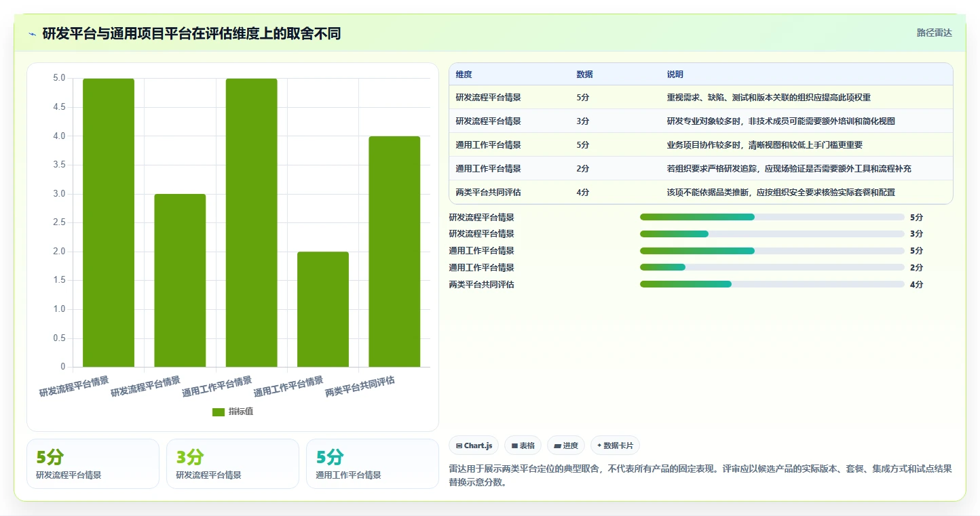Click the 0.5 tick on the y-axis

pyautogui.click(x=59, y=338)
